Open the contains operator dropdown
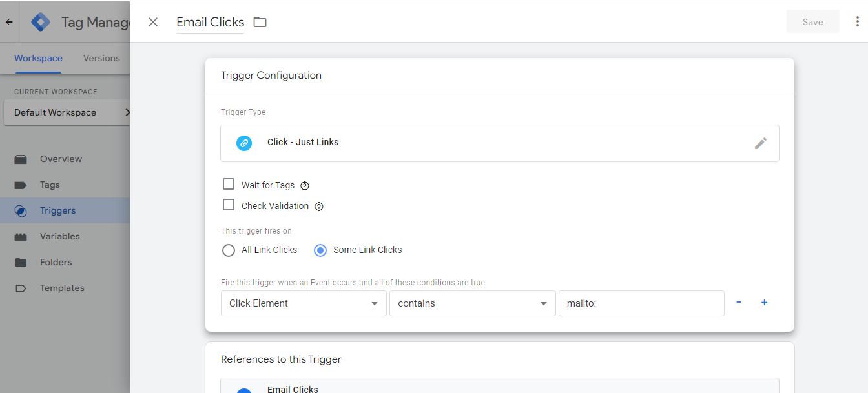The height and width of the screenshot is (393, 868). coord(471,303)
